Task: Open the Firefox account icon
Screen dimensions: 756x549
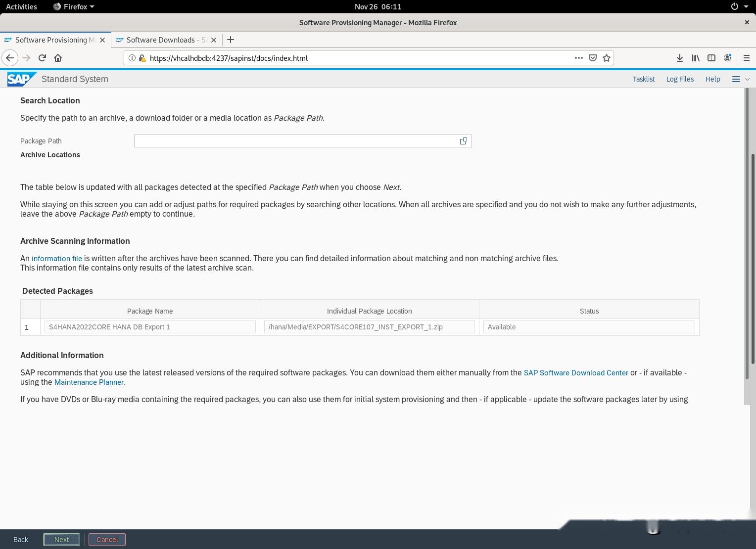Action: click(727, 58)
